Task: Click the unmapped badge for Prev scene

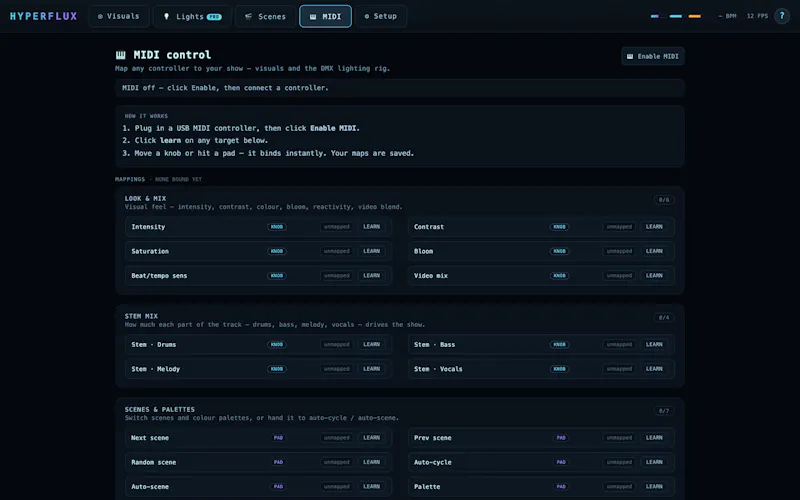Action: [x=619, y=438]
